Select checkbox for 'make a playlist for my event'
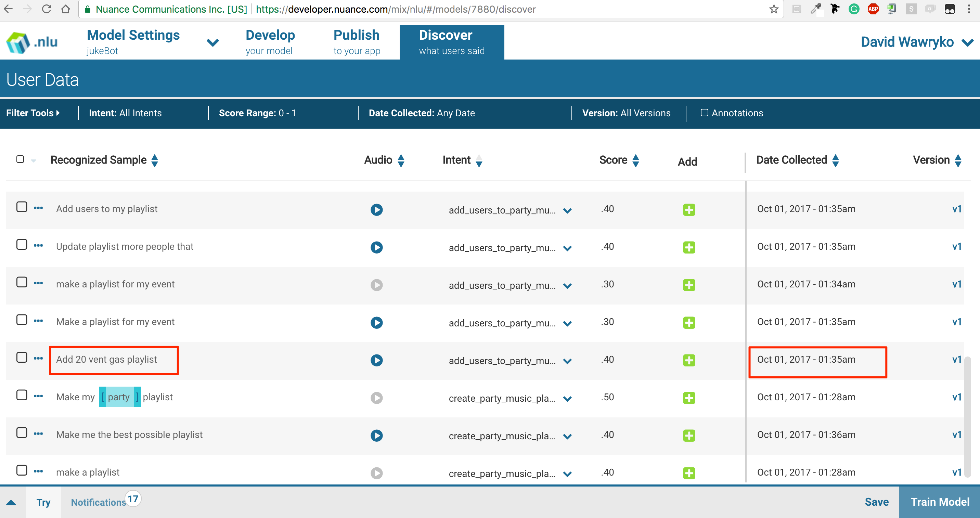The image size is (980, 518). [x=22, y=283]
